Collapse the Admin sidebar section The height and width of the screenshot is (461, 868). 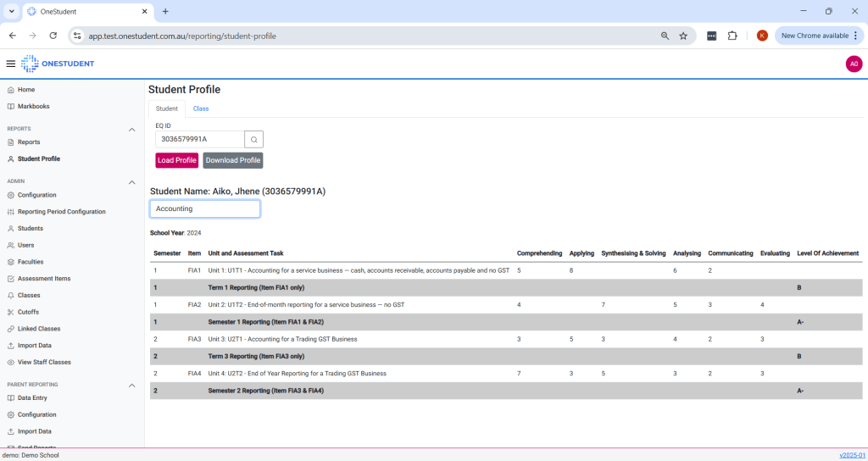click(131, 182)
